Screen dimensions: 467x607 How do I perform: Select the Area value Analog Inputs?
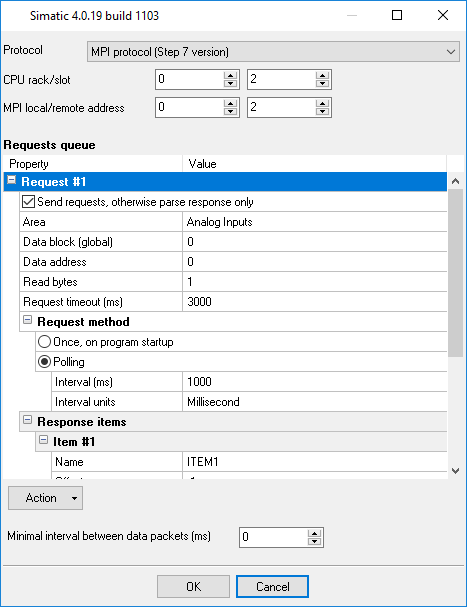coord(314,222)
